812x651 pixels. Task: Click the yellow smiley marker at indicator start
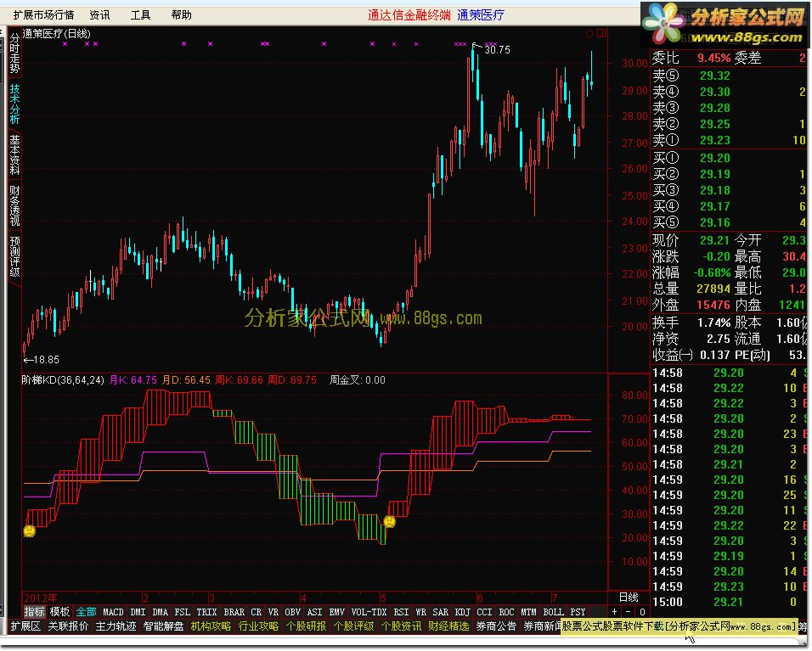click(30, 531)
